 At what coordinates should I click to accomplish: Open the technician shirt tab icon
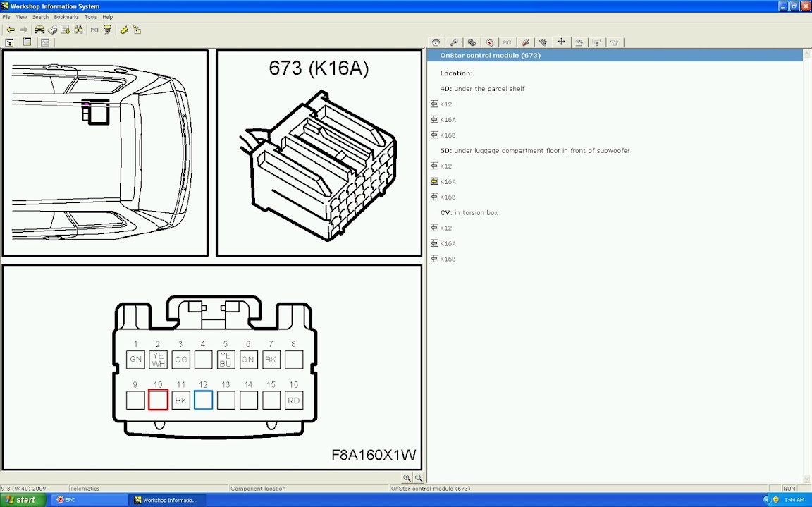click(x=615, y=42)
